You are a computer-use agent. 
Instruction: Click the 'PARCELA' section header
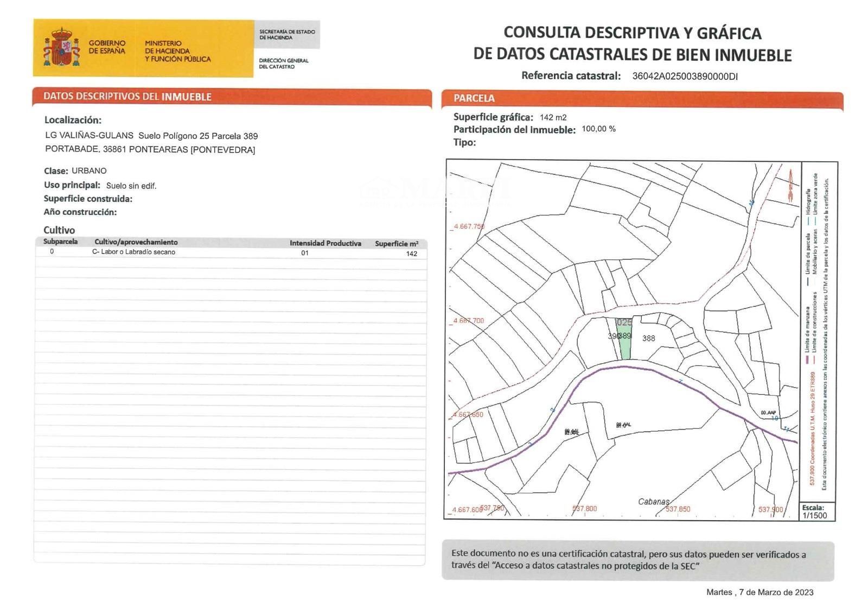click(474, 98)
